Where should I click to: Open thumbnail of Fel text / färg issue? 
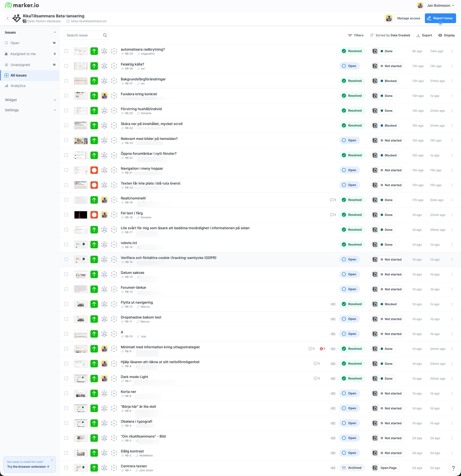pyautogui.click(x=81, y=215)
